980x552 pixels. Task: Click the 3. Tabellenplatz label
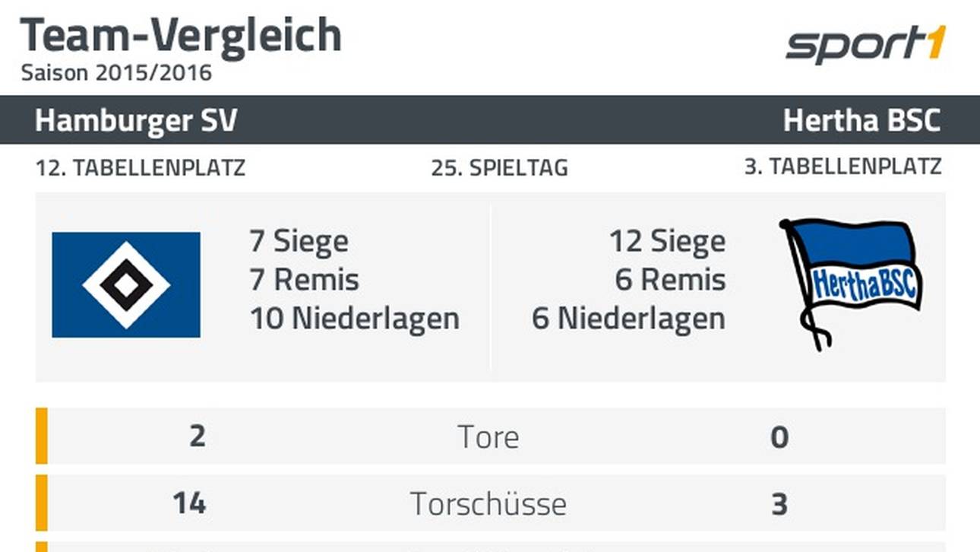(842, 167)
